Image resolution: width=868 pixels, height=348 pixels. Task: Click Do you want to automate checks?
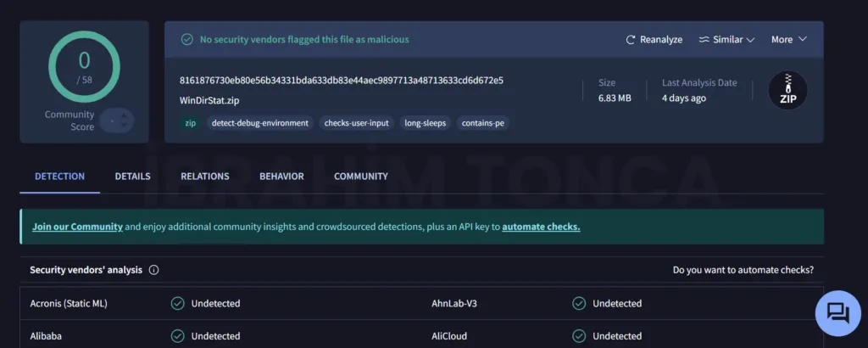pyautogui.click(x=743, y=270)
